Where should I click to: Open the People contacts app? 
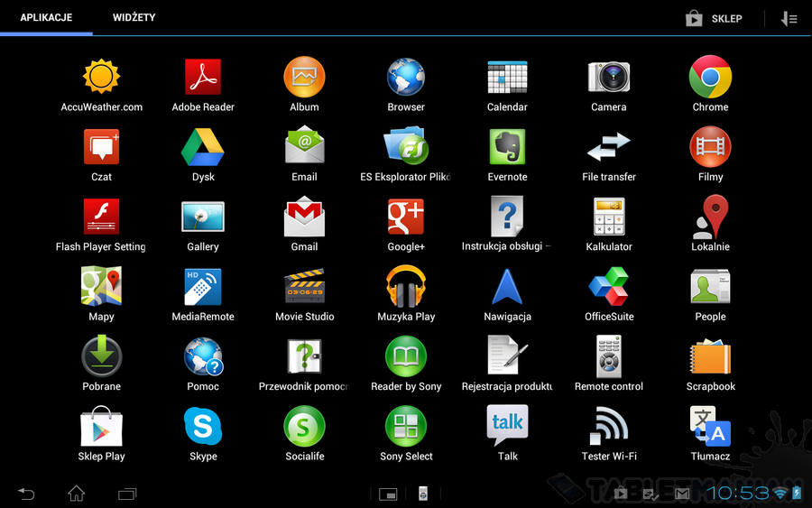coord(711,286)
